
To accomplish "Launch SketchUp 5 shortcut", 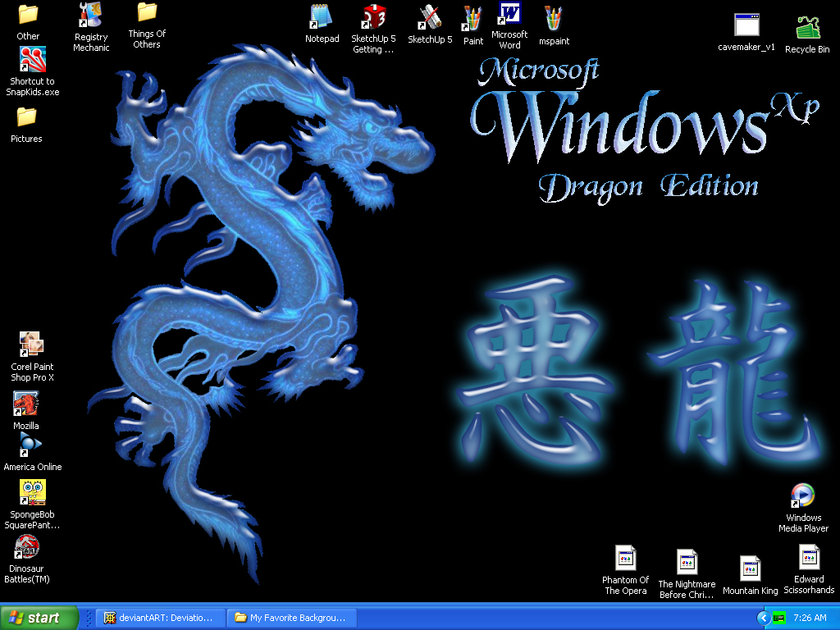I will coord(430,16).
